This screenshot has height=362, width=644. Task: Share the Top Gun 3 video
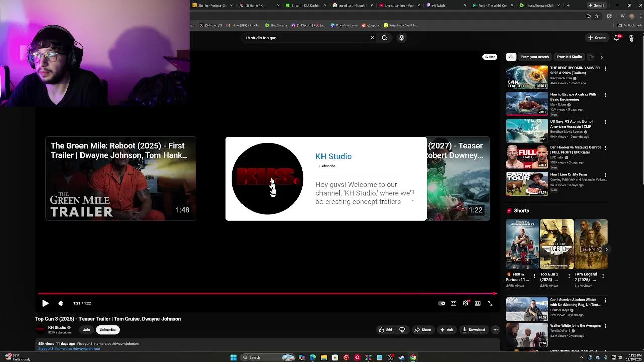pyautogui.click(x=422, y=330)
